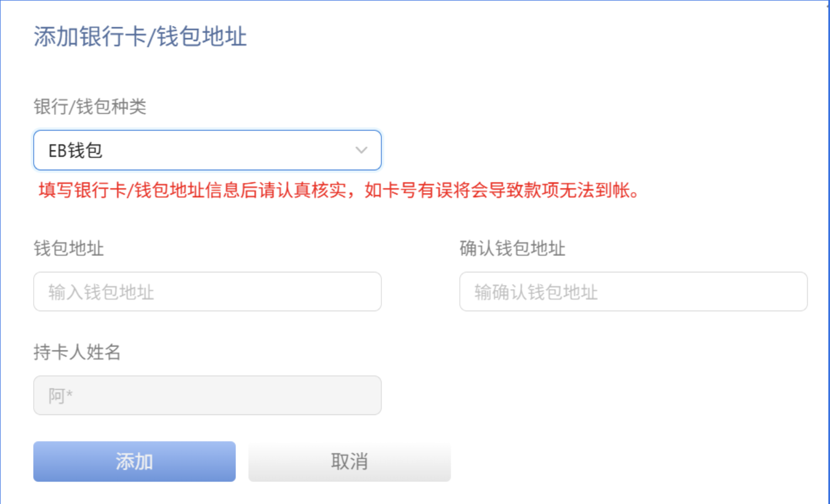Click the 持卡人姓名 field label

click(77, 352)
